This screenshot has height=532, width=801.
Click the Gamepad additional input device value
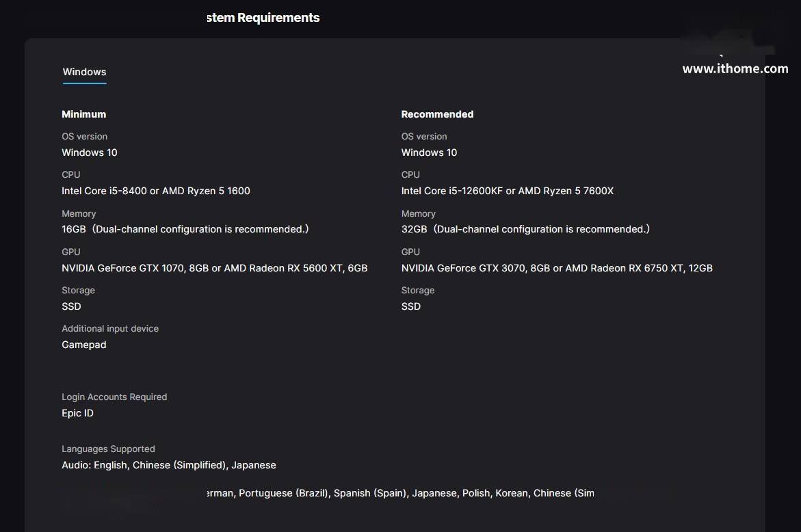tap(83, 345)
